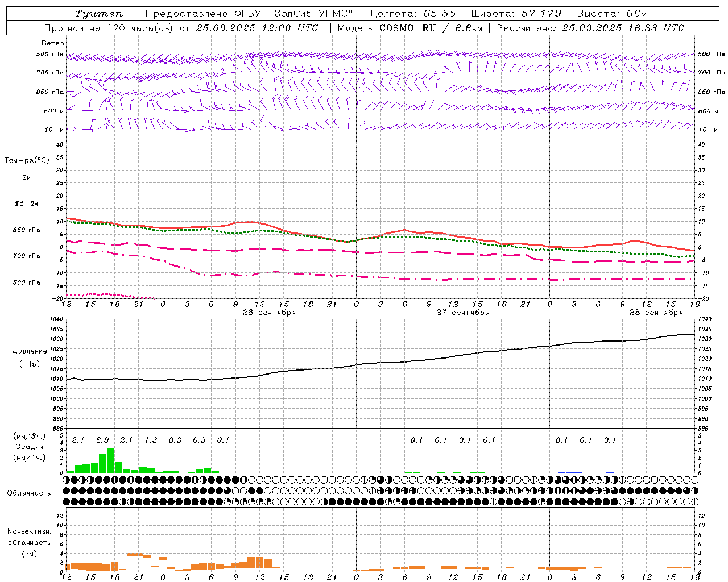This screenshot has height=582, width=728.
Task: Click the "Tyumen" station title
Action: click(98, 14)
